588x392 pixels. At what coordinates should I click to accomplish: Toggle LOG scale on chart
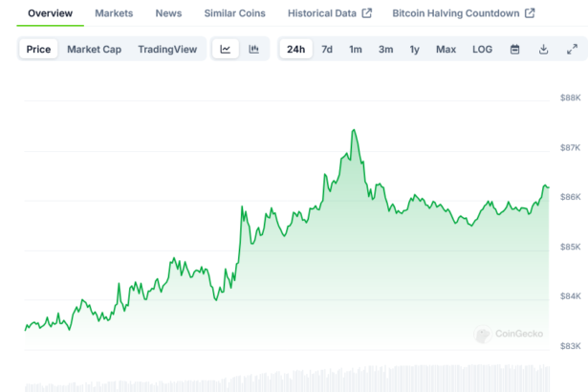click(x=483, y=49)
